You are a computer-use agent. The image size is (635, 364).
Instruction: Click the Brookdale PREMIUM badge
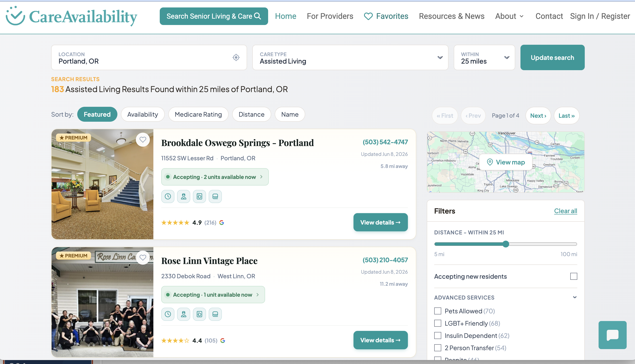[73, 138]
